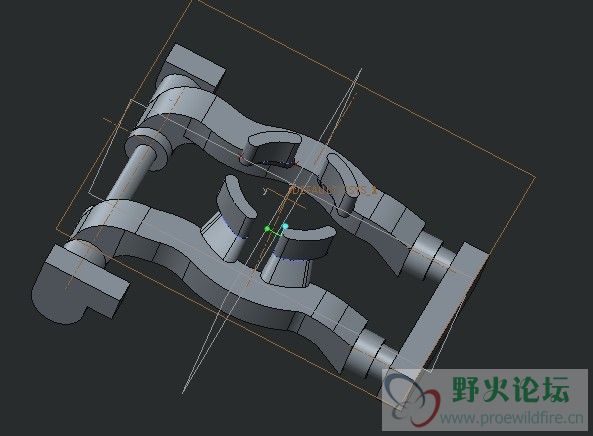This screenshot has width=593, height=436.
Task: Open the proewildfire.cn watermark link
Action: tap(512, 418)
